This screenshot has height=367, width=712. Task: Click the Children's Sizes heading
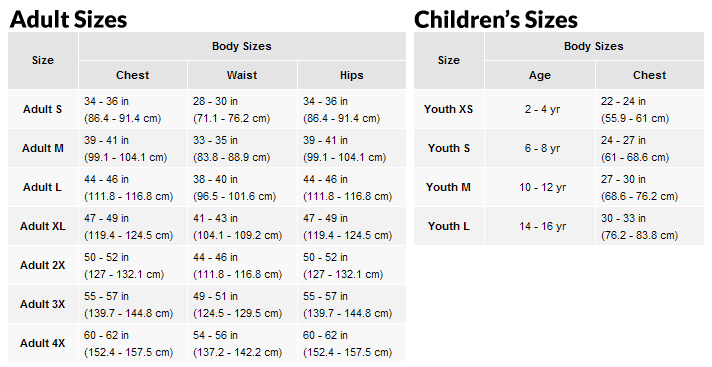(496, 20)
